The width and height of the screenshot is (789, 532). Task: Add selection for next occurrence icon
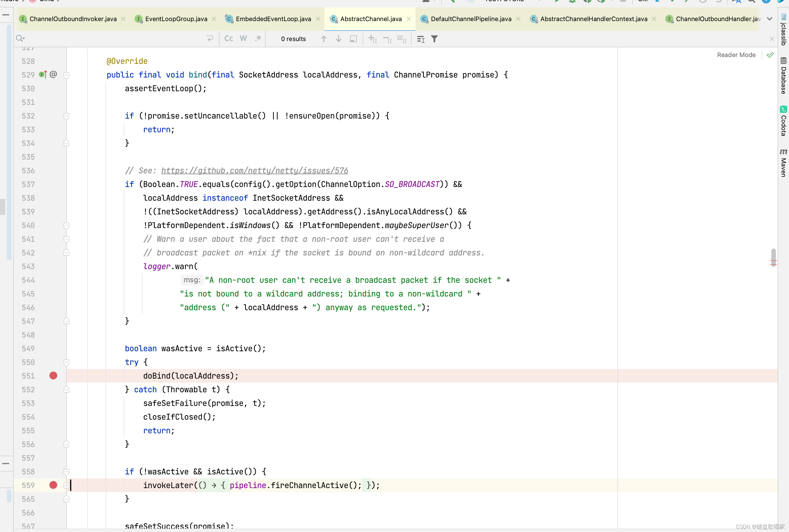(x=373, y=39)
